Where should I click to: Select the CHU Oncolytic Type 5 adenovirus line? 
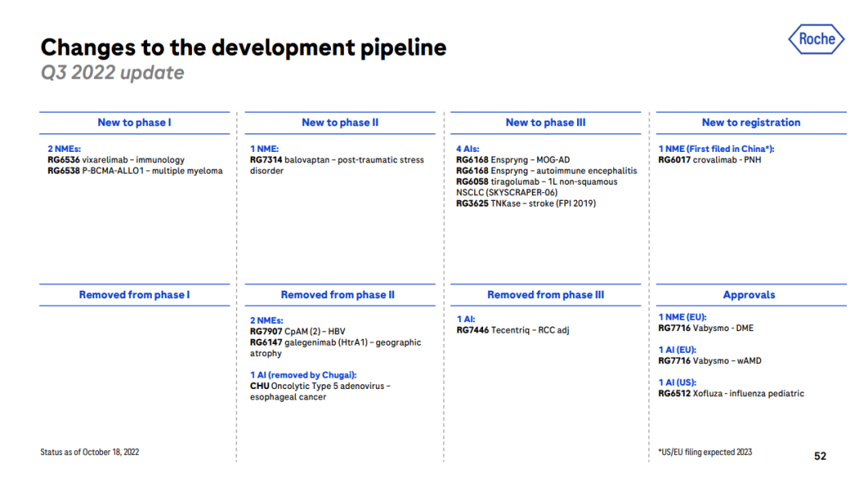pyautogui.click(x=321, y=387)
